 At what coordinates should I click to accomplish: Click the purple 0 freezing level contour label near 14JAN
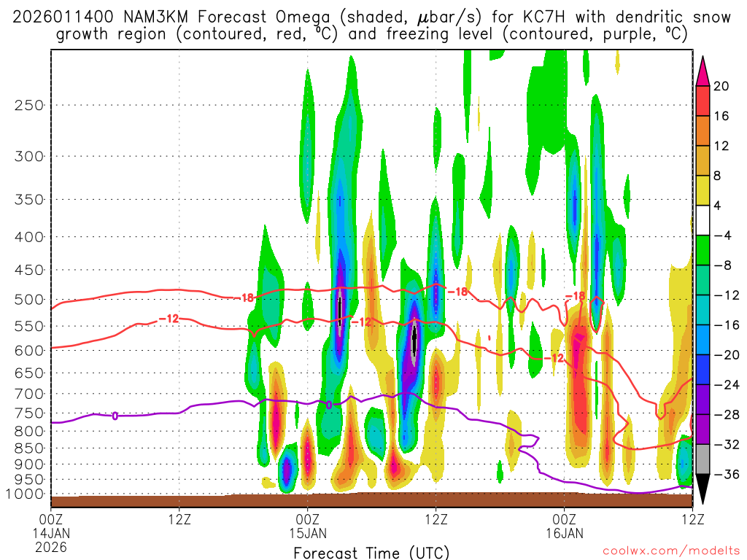point(115,416)
